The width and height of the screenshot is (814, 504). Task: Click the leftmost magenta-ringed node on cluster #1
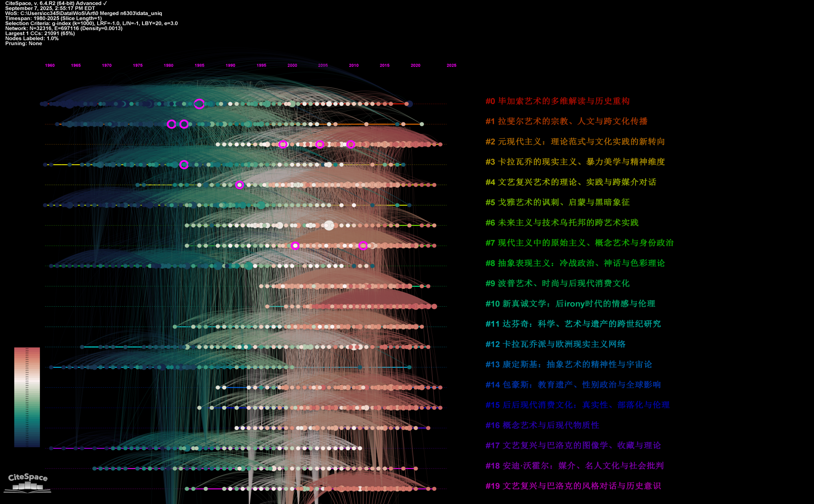coord(171,124)
